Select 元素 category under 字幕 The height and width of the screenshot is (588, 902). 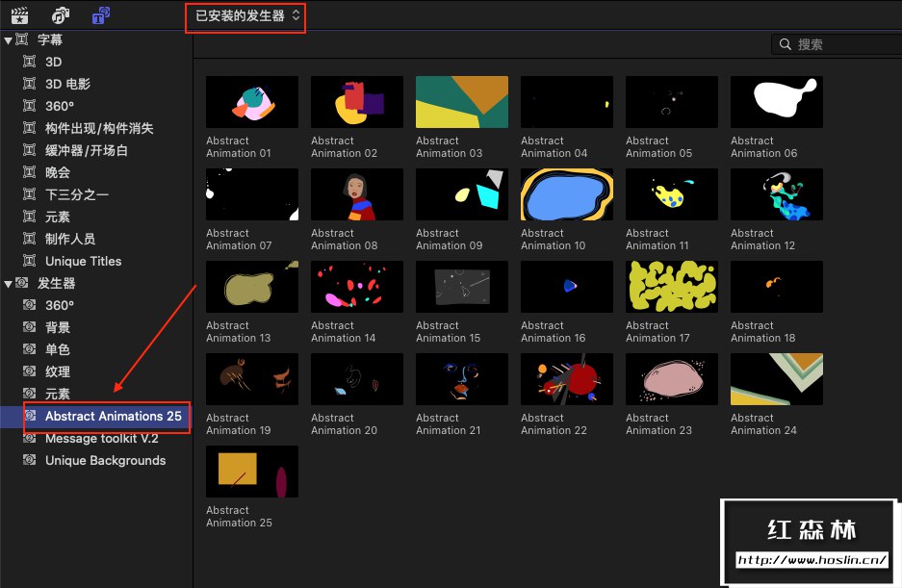pos(96,217)
